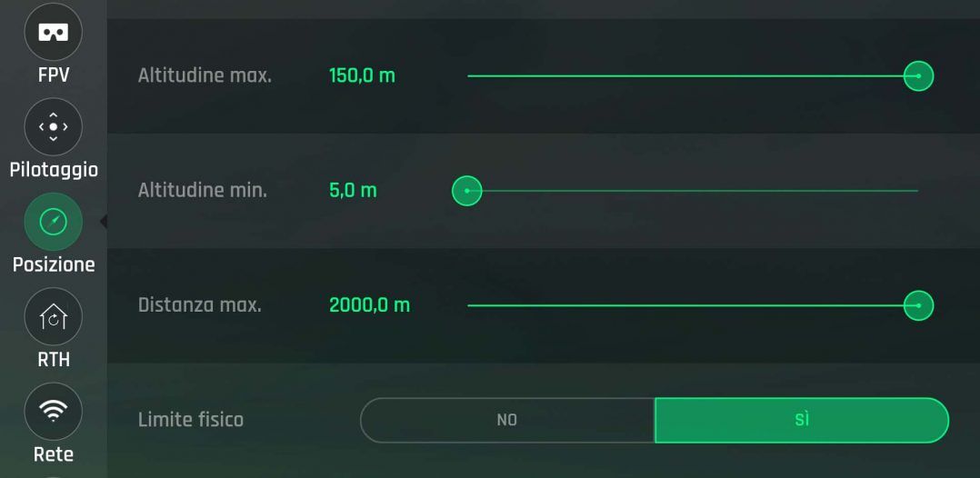Click the middle of Altitudine min. slider track
This screenshot has width=980, height=478.
[693, 191]
